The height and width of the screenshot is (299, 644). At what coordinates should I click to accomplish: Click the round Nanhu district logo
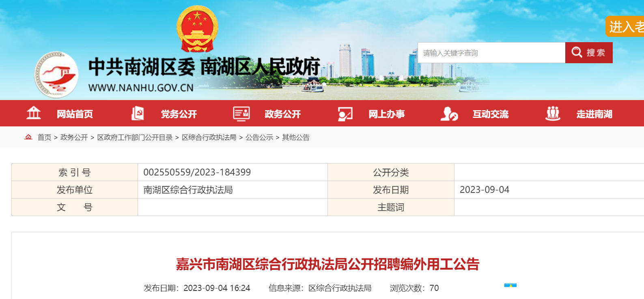(x=56, y=75)
